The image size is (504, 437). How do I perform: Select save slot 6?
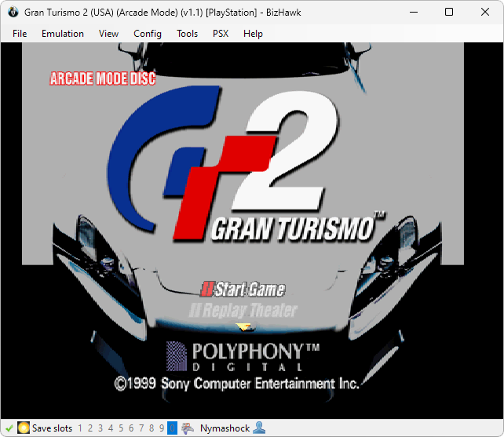coord(131,428)
